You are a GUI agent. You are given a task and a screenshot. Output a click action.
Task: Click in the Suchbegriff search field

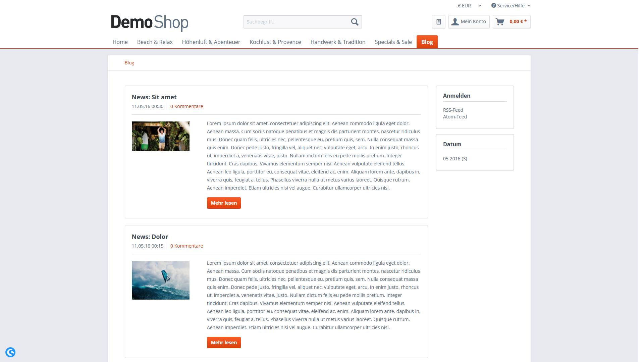296,22
